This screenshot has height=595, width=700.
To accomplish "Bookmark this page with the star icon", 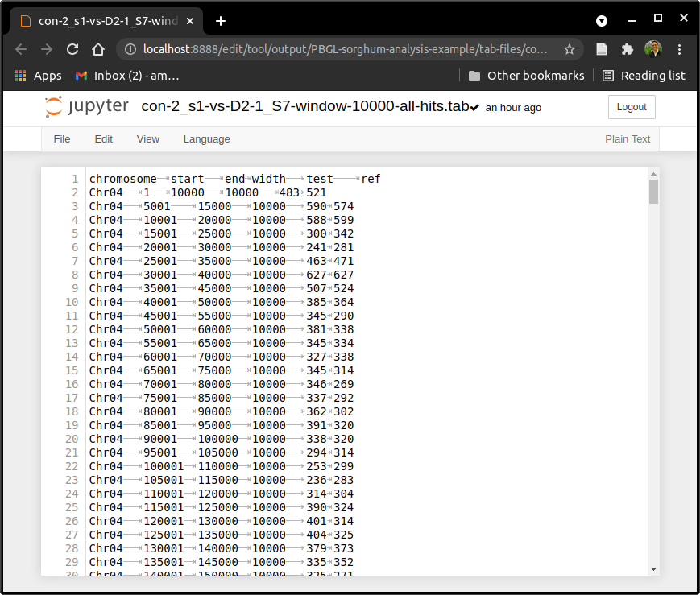I will click(570, 49).
